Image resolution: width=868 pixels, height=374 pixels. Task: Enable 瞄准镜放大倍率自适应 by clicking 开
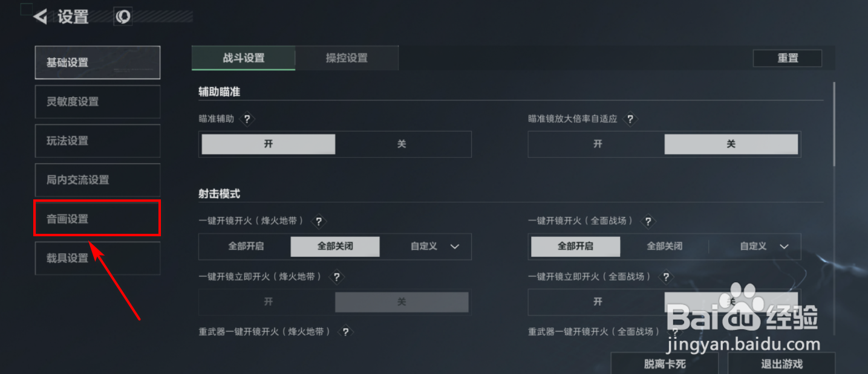596,144
